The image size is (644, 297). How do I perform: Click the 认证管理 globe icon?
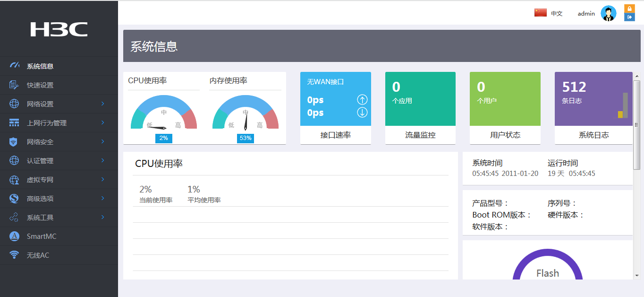14,160
